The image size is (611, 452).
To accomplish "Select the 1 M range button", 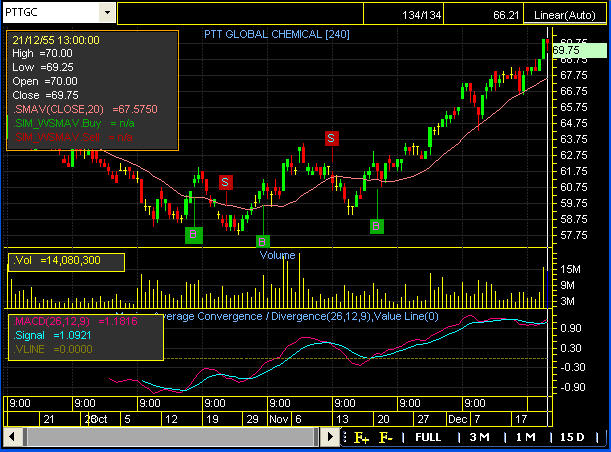I will [526, 437].
